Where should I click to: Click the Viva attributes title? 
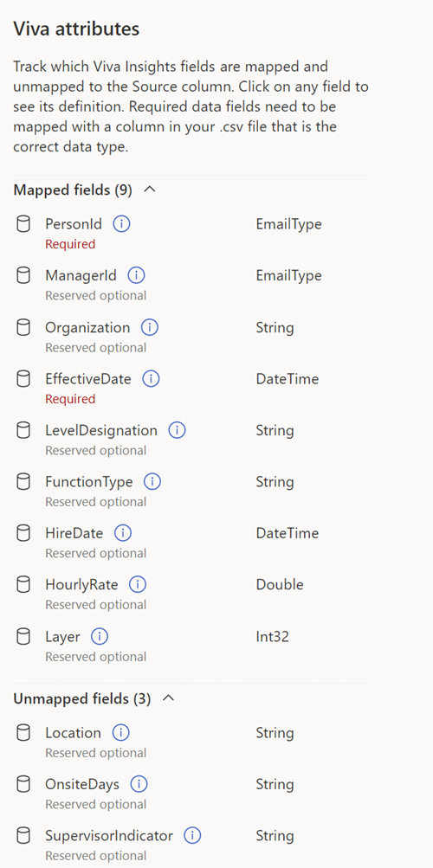[76, 29]
